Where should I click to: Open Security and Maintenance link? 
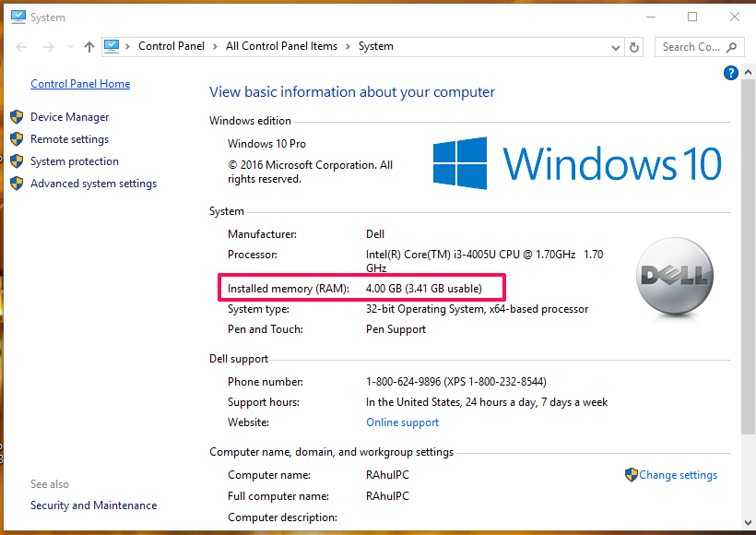pyautogui.click(x=93, y=505)
